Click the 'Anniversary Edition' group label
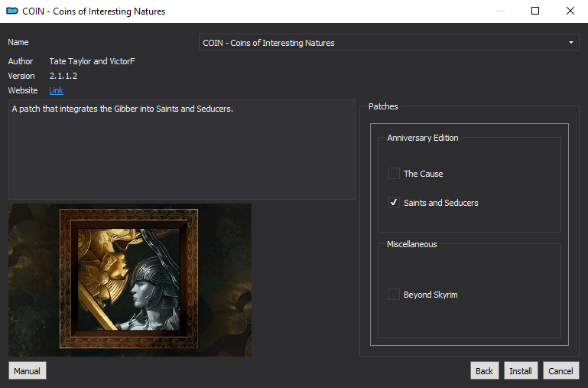 [x=423, y=138]
